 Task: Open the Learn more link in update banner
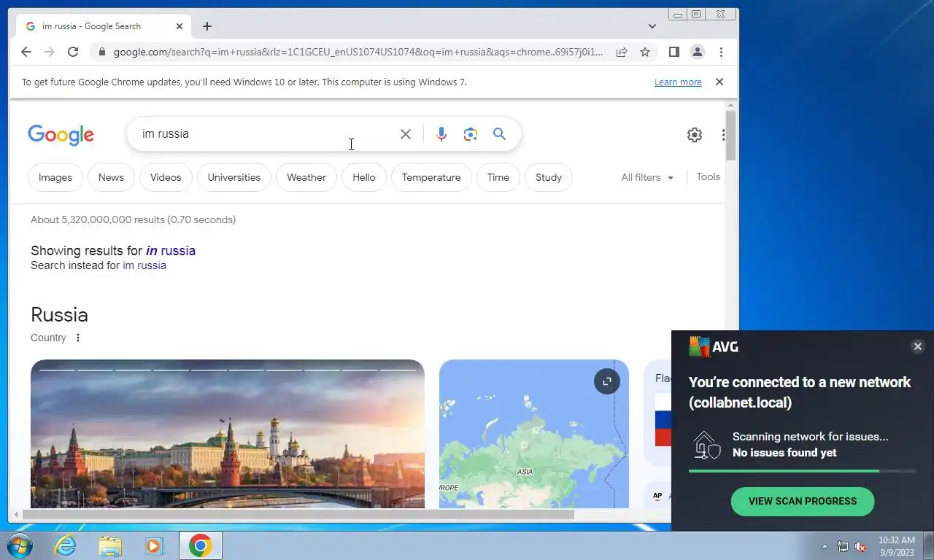pos(678,82)
